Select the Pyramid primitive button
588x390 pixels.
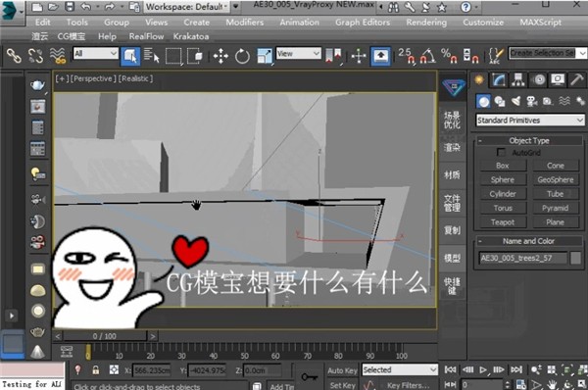click(556, 208)
